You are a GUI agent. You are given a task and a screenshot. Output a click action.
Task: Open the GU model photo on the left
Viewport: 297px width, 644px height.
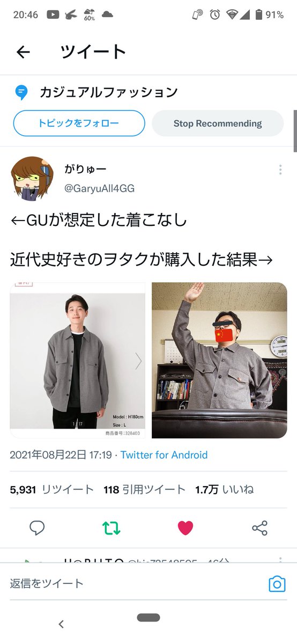(78, 360)
